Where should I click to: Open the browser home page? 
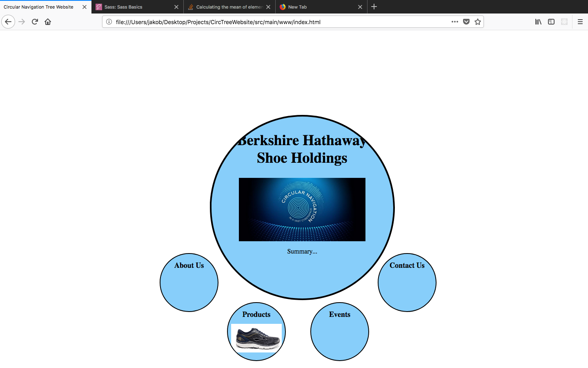click(48, 22)
